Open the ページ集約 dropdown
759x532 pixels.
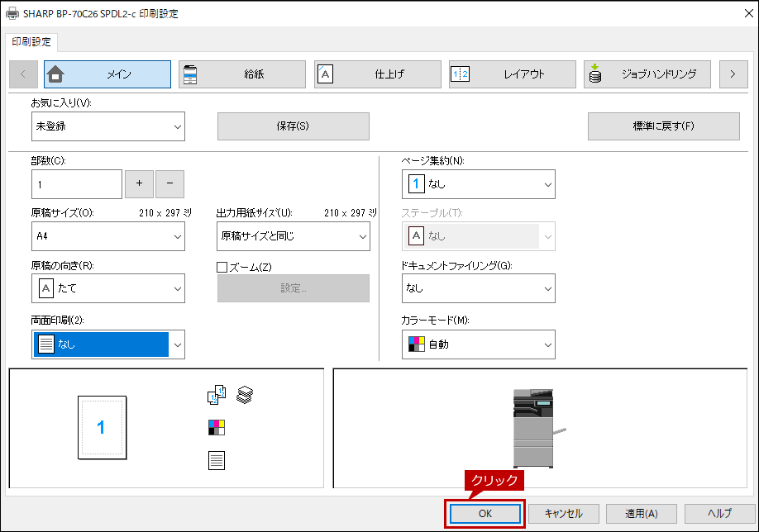(478, 183)
